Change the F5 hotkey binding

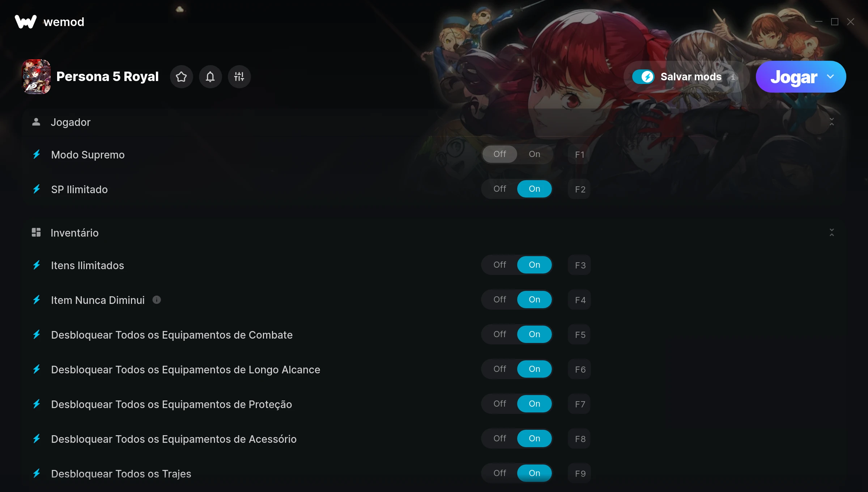[579, 335]
